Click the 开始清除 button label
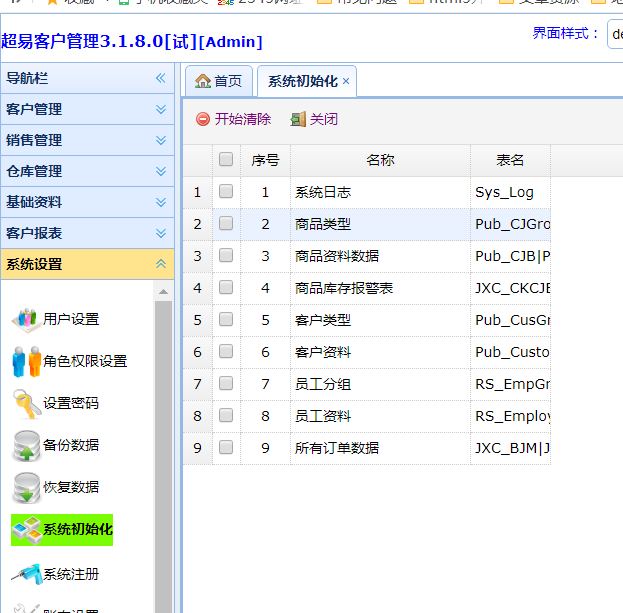The height and width of the screenshot is (613, 623). point(243,119)
